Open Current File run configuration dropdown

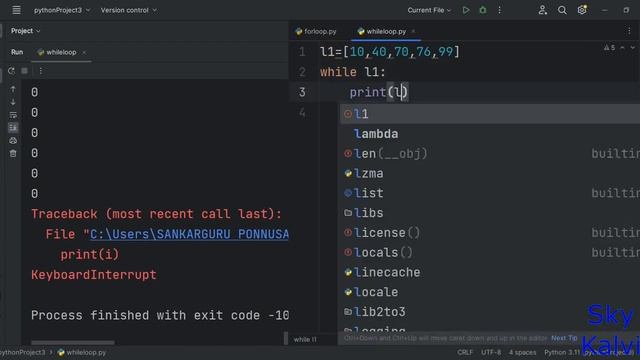[429, 10]
